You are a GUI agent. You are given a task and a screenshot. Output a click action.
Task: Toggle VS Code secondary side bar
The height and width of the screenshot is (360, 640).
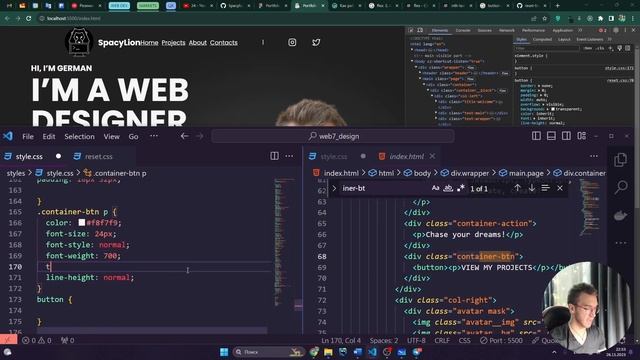point(567,136)
